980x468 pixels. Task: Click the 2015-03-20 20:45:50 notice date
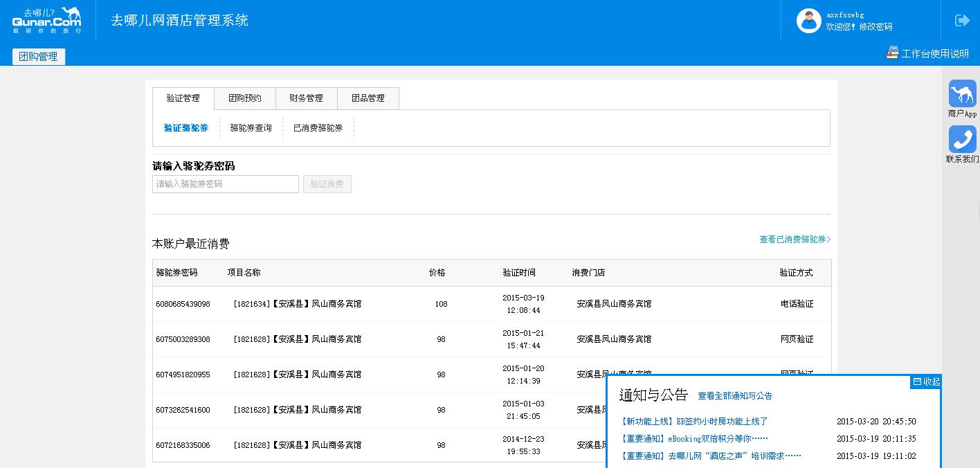tap(876, 422)
